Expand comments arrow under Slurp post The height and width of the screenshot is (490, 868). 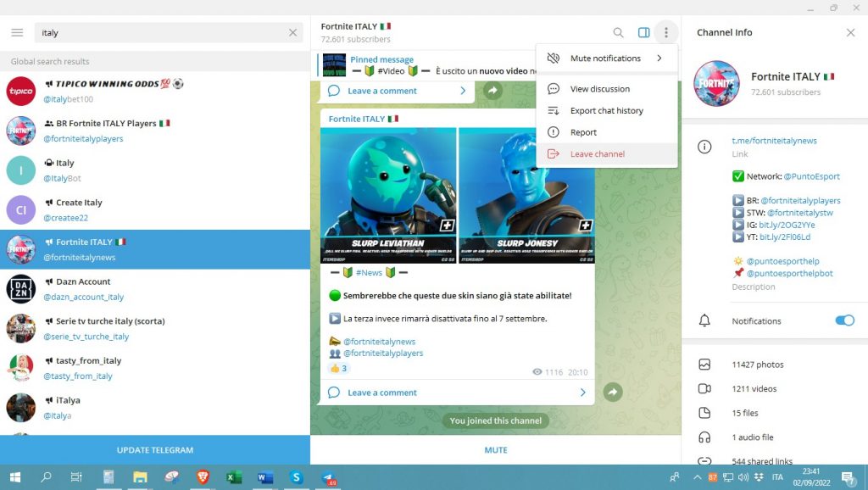(x=582, y=393)
